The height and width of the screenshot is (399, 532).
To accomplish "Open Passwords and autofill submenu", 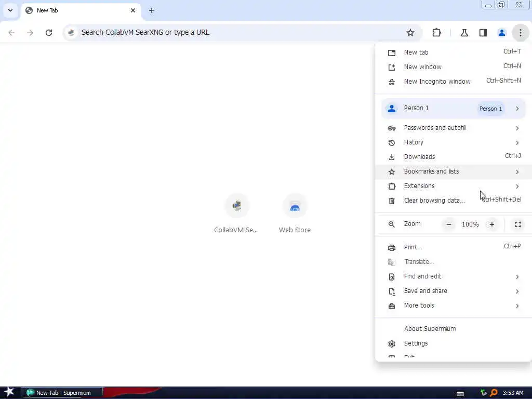I will (x=453, y=128).
